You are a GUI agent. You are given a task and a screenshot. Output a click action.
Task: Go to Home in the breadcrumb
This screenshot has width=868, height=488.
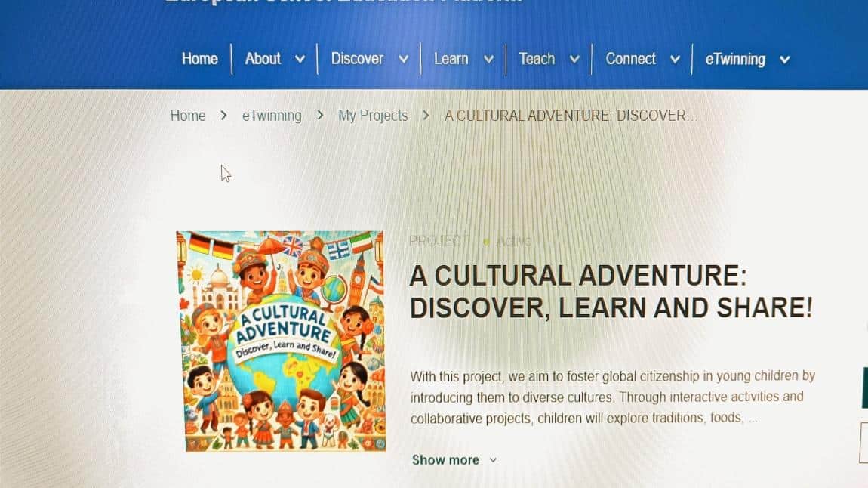188,116
